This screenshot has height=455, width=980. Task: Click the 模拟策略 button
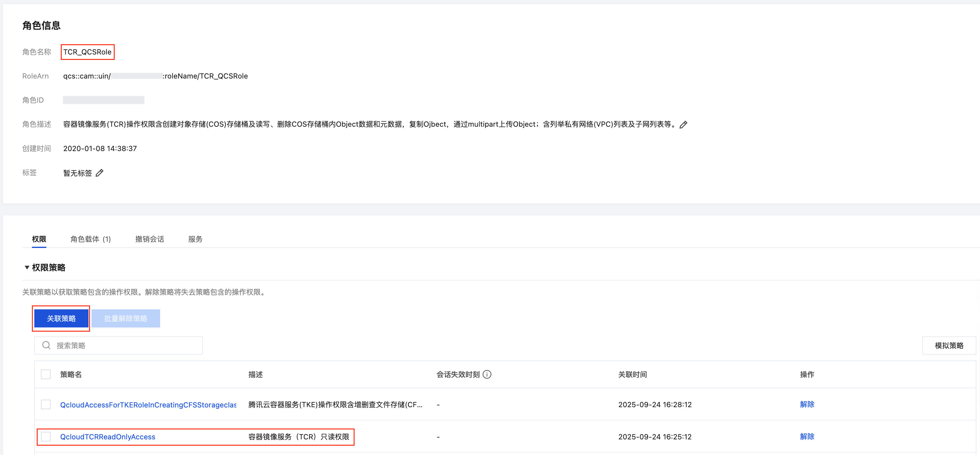(949, 345)
